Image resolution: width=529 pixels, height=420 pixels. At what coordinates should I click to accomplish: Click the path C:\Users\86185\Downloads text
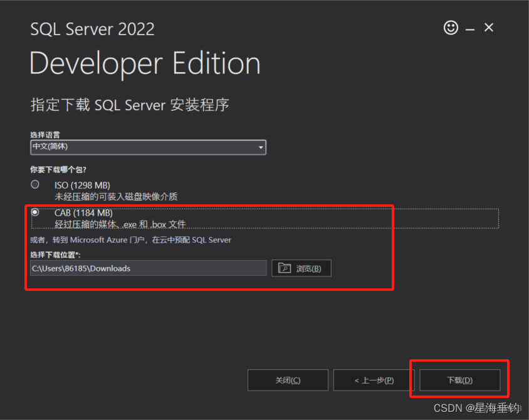click(81, 268)
